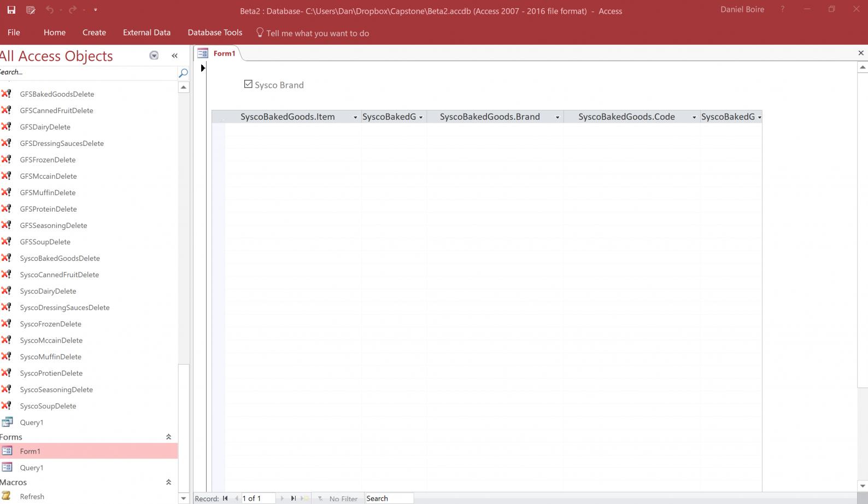Click the select query icon for Query1 under Queries
The width and height of the screenshot is (868, 504).
pyautogui.click(x=7, y=422)
